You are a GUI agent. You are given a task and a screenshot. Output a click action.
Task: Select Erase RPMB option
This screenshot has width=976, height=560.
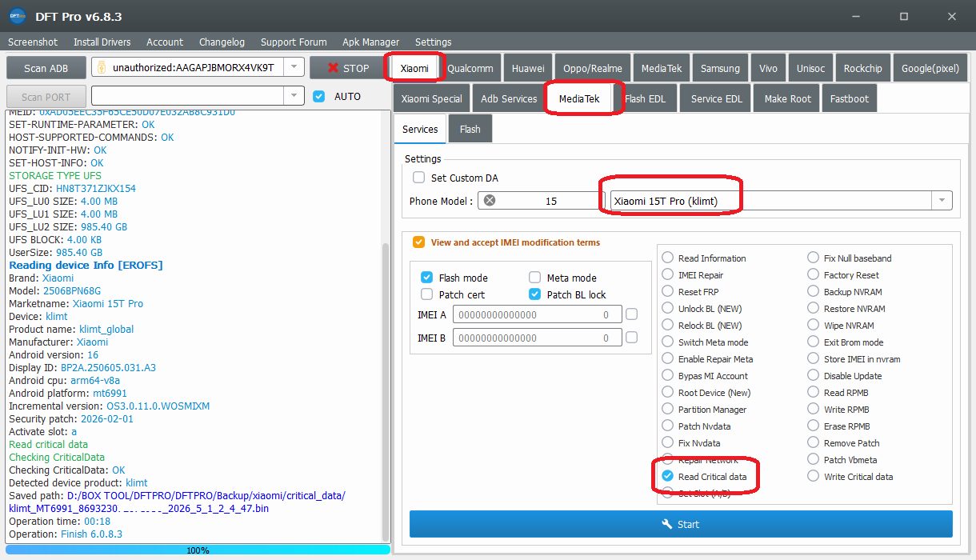click(814, 426)
